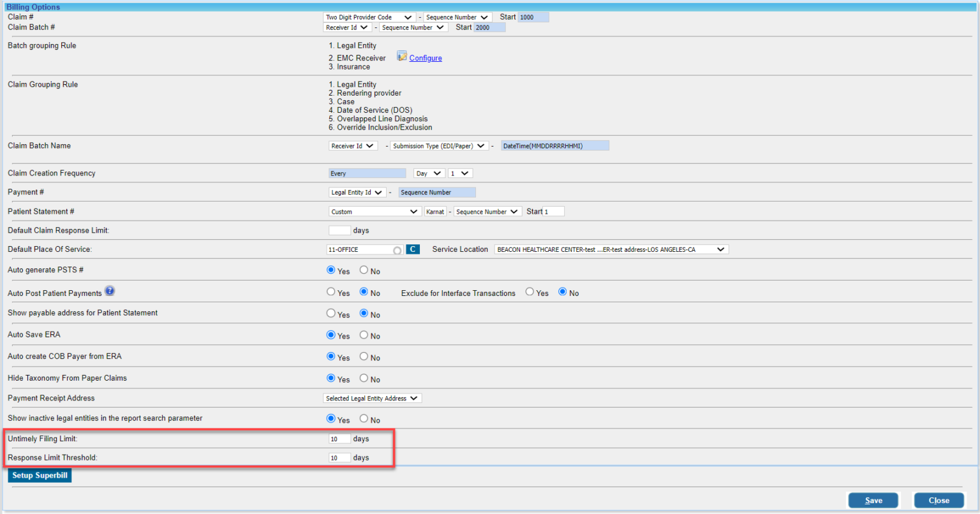The height and width of the screenshot is (514, 980).
Task: Click inside the Default Claim Response Limit field
Action: pyautogui.click(x=339, y=230)
